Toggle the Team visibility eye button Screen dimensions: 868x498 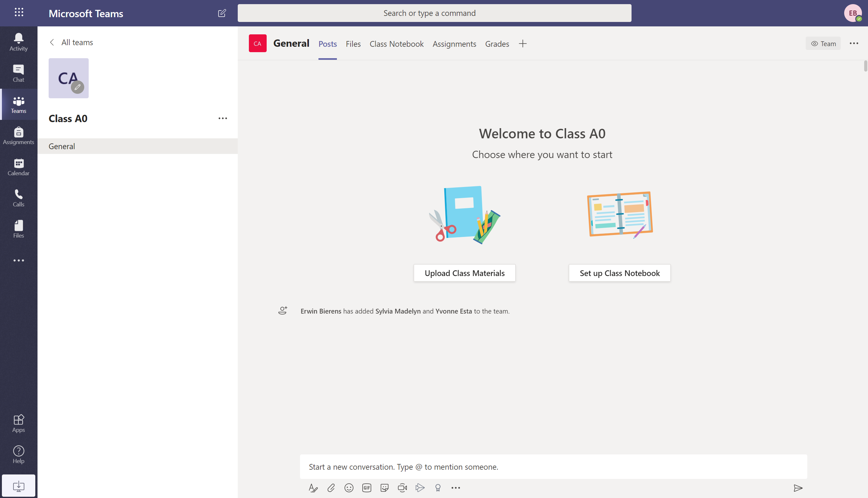(823, 44)
